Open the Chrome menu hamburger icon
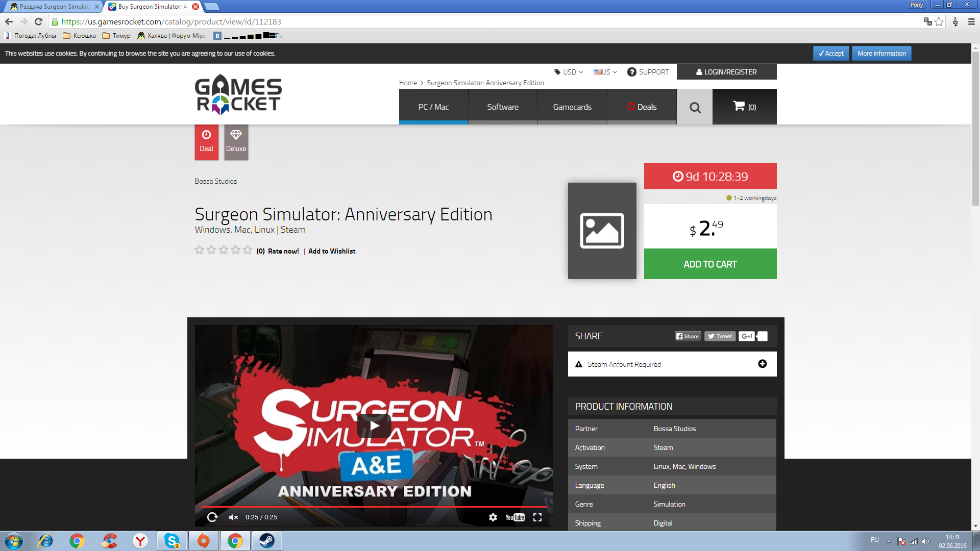 971,21
